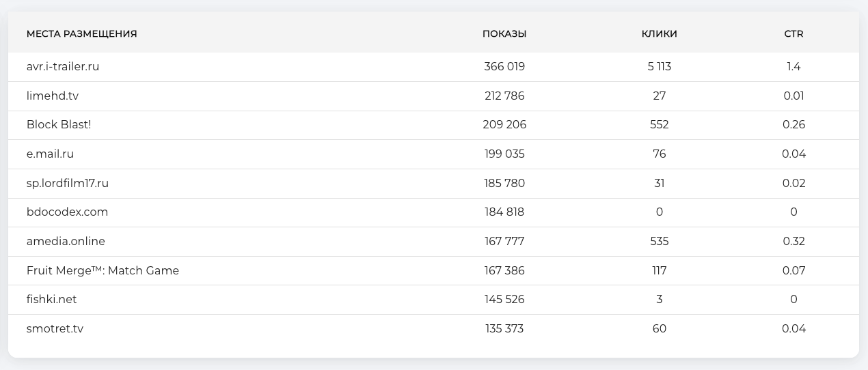Image resolution: width=868 pixels, height=370 pixels.
Task: Click the 5 113 clicks value
Action: point(659,67)
